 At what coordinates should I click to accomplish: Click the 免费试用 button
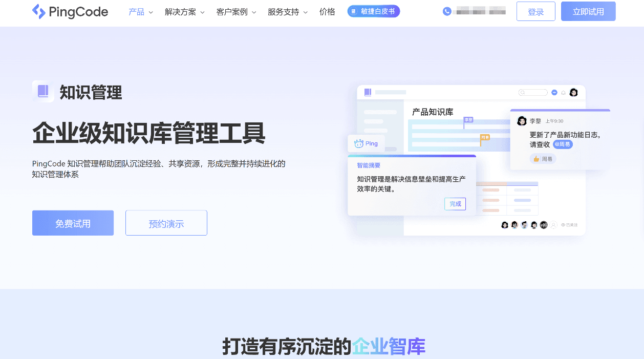(x=73, y=223)
